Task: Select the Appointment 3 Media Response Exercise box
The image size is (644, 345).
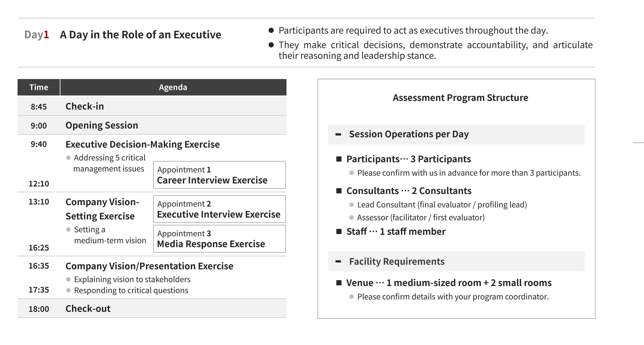Action: (x=219, y=239)
